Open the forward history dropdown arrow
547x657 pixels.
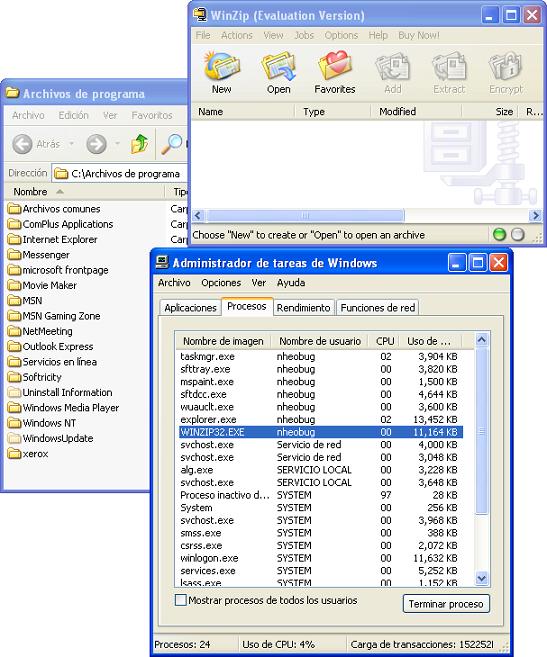tap(118, 144)
